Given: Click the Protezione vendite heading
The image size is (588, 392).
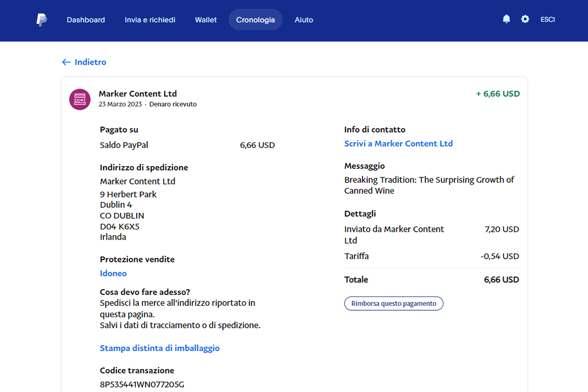Looking at the screenshot, I should (137, 259).
